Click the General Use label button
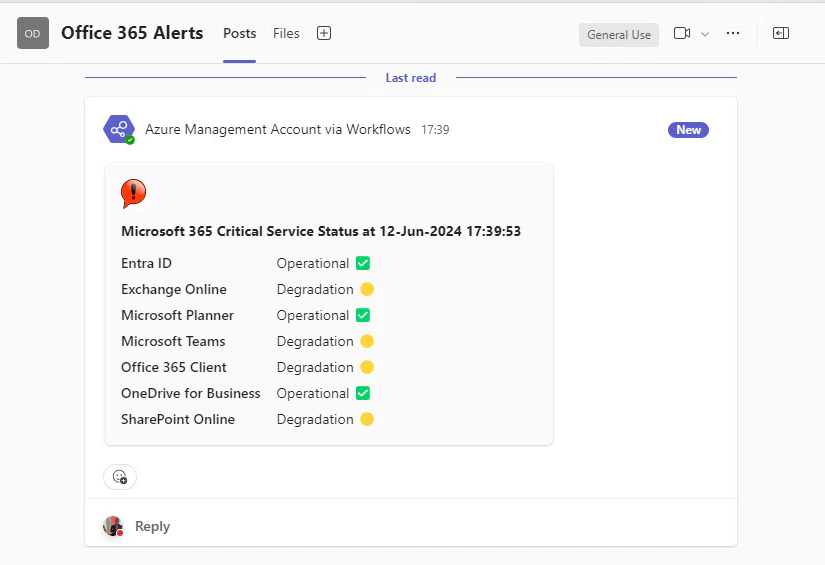The image size is (825, 565). point(619,35)
